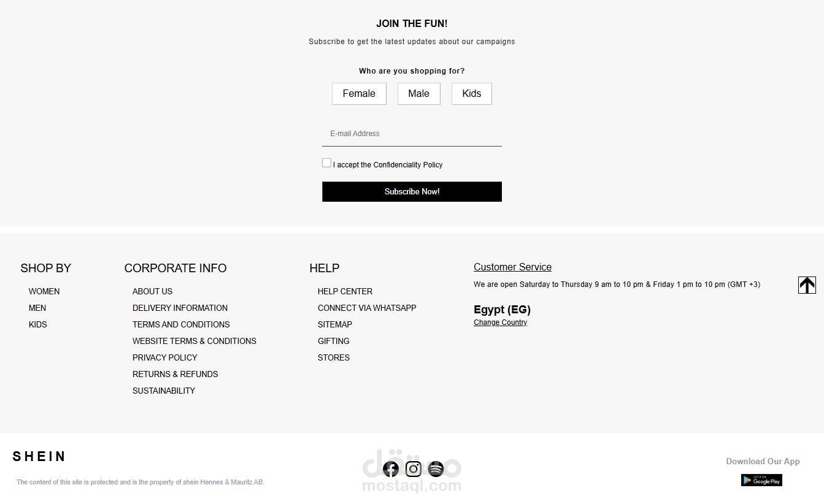Select Kids shopping option
Image resolution: width=824 pixels, height=504 pixels.
click(471, 94)
